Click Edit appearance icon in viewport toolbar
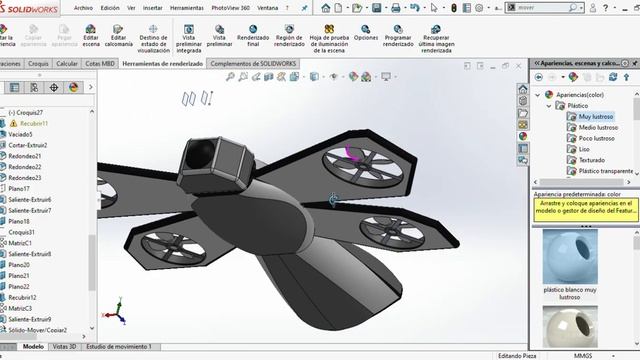The image size is (640, 360). tap(353, 76)
